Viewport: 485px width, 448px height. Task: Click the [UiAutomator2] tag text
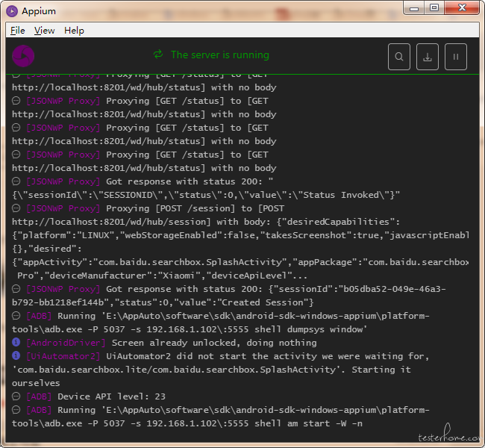(x=63, y=356)
